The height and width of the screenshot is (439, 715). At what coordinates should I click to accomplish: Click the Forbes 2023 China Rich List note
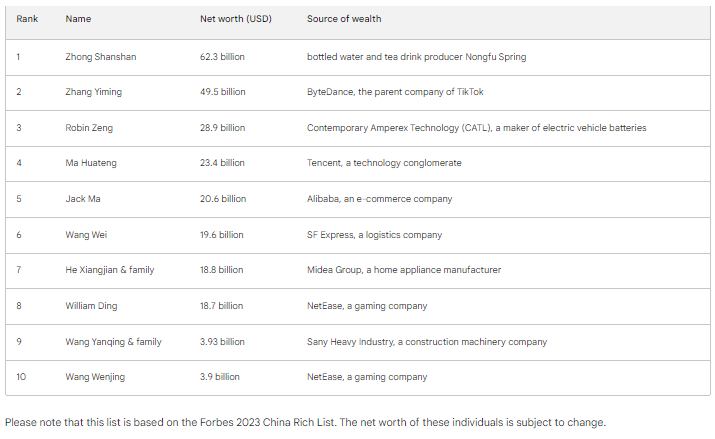[x=305, y=422]
